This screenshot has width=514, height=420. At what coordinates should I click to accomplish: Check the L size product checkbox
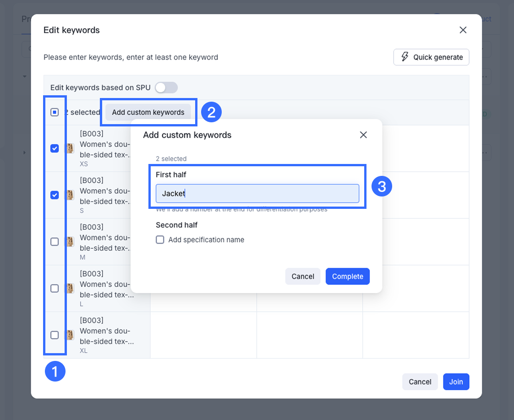55,289
